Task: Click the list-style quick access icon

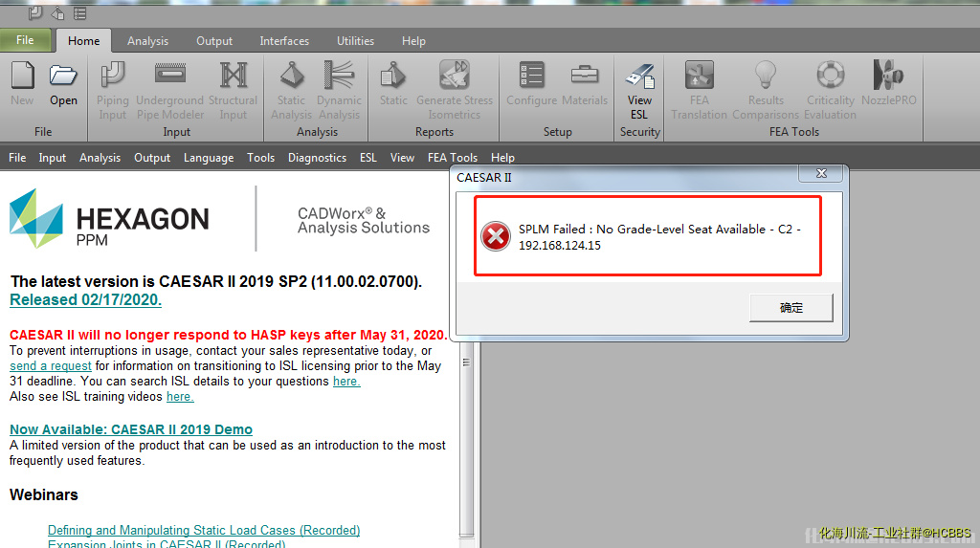Action: (x=80, y=13)
